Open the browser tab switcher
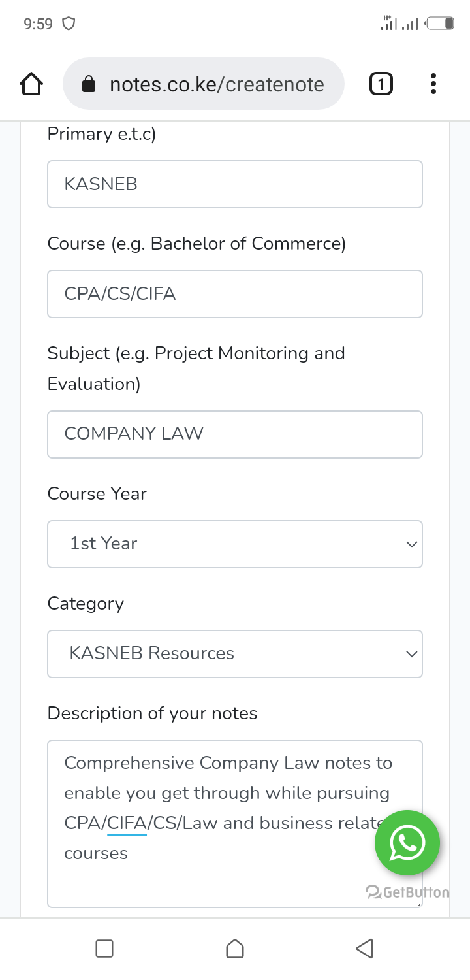This screenshot has height=980, width=470. tap(381, 84)
